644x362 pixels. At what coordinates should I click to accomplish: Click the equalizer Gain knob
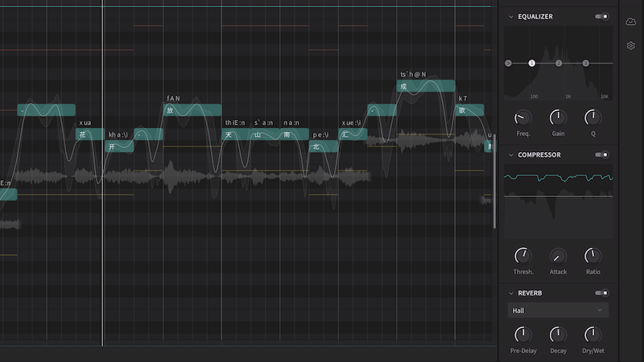(x=558, y=117)
